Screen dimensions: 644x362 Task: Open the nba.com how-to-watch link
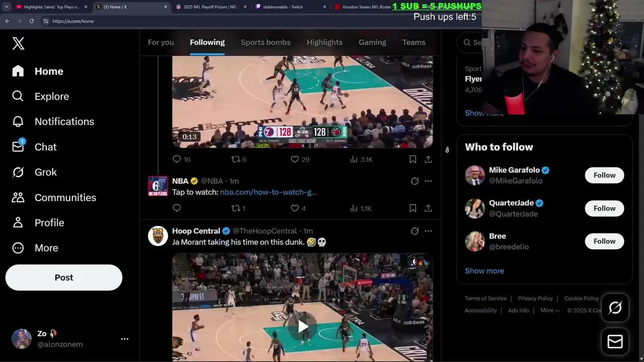tap(268, 192)
